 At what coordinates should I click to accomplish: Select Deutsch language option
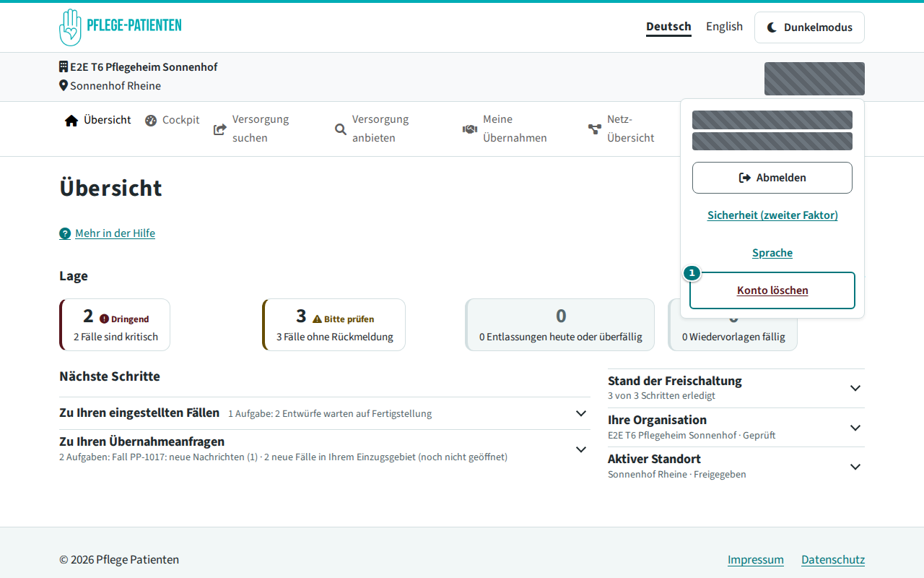tap(668, 27)
